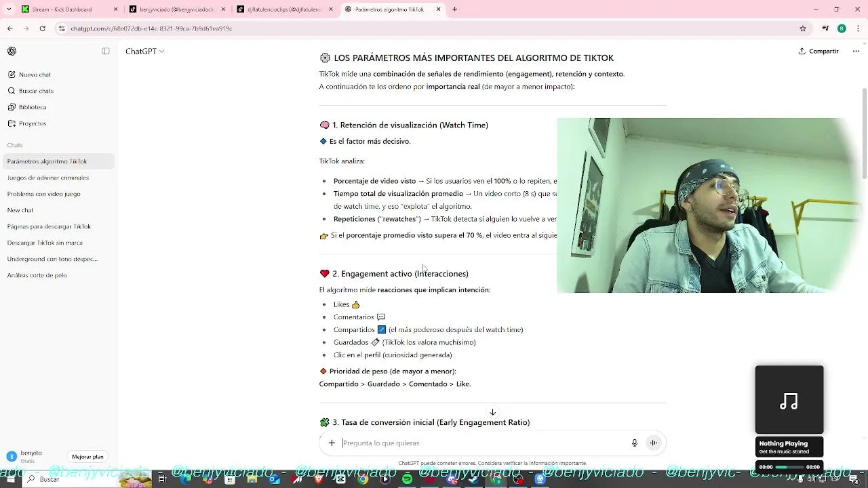Click heading 2. Engagement activo (Interacciones)

click(400, 274)
